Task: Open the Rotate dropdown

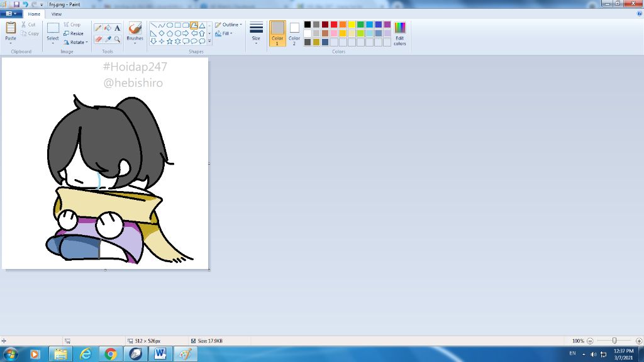Action: tap(76, 42)
